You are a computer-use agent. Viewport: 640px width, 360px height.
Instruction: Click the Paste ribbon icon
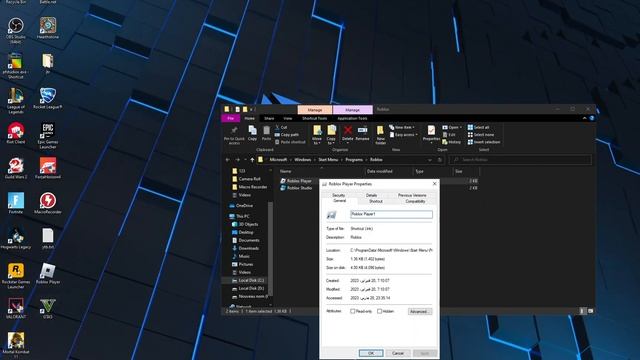click(266, 133)
